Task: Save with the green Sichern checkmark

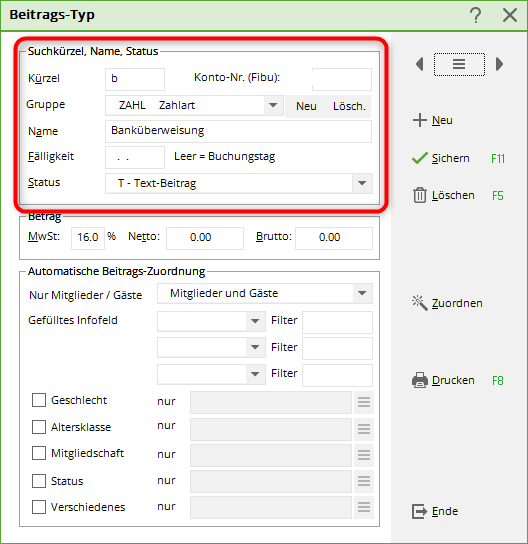Action: coord(420,158)
